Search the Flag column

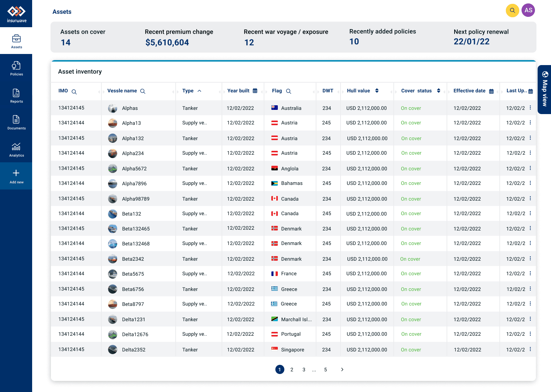tap(289, 91)
